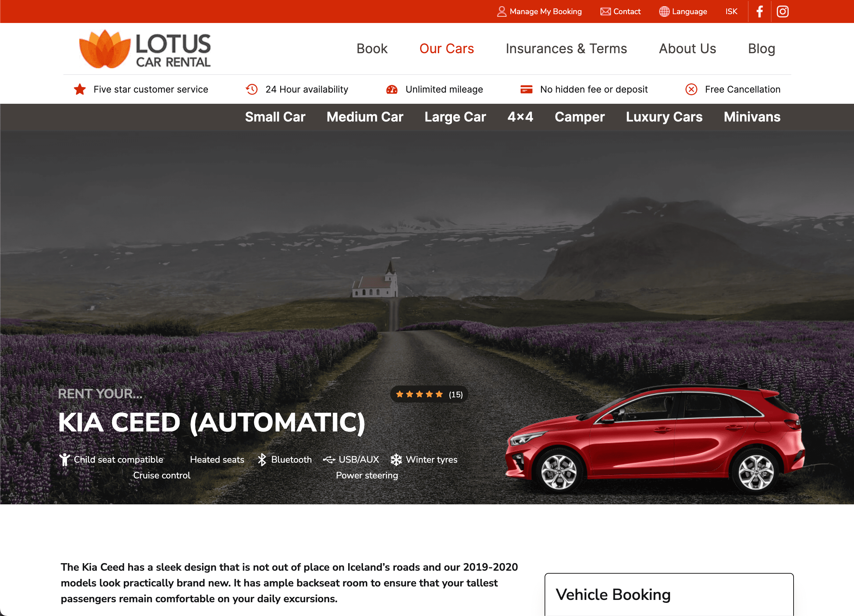The width and height of the screenshot is (854, 616).
Task: Go to Insurances & Terms
Action: 566,49
